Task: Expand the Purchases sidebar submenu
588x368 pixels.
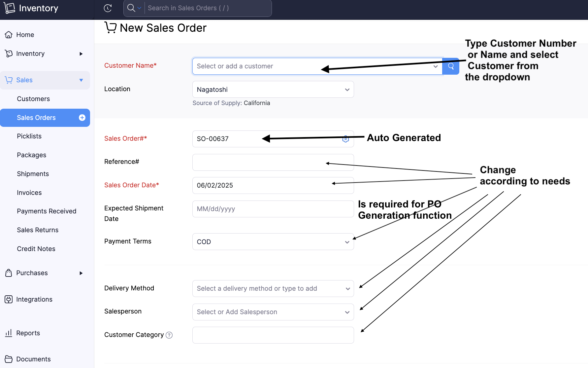Action: click(x=81, y=273)
